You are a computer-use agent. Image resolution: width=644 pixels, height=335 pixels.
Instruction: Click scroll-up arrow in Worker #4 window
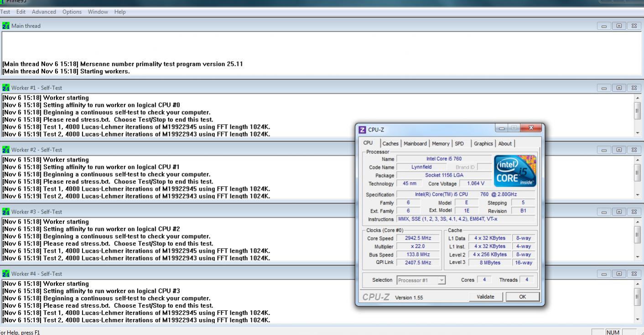638,284
